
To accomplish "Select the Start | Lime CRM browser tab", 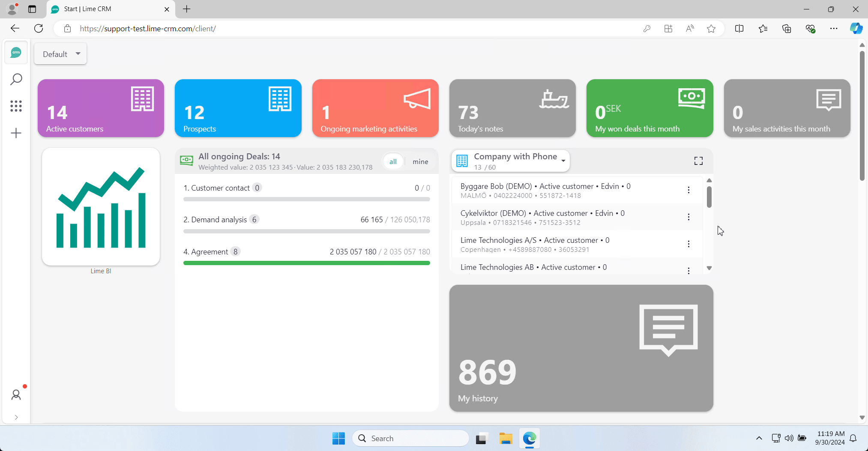I will click(111, 9).
